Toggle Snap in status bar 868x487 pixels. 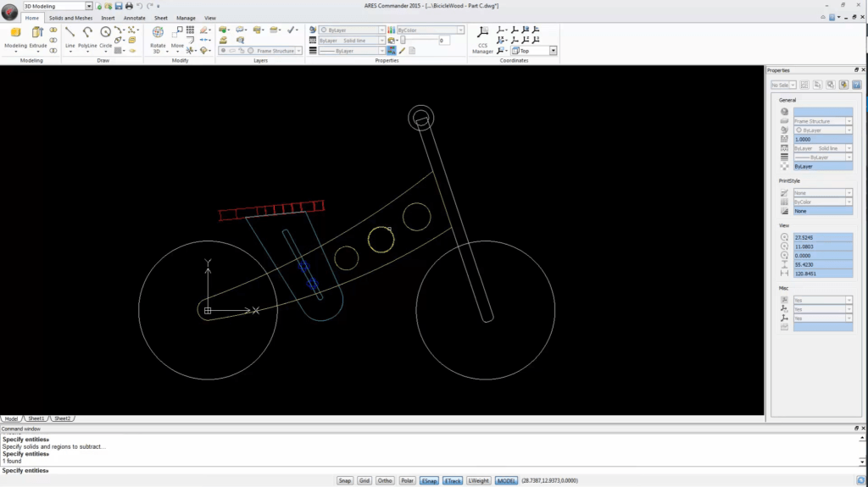click(x=344, y=481)
